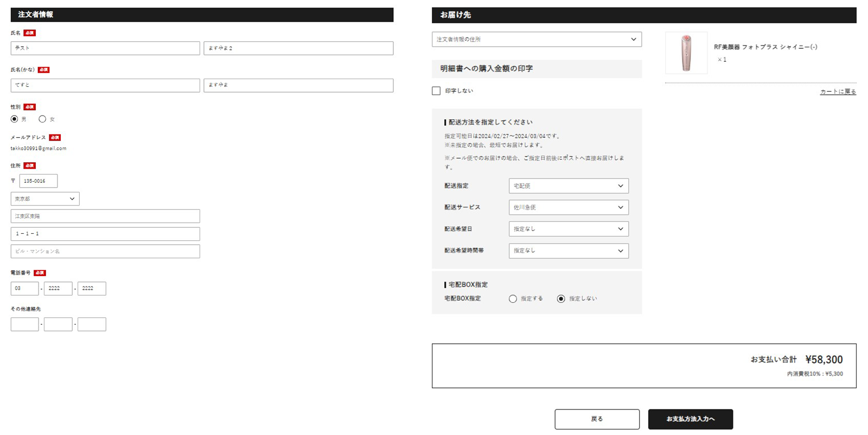
Task: Click the 戻る button
Action: (x=597, y=419)
